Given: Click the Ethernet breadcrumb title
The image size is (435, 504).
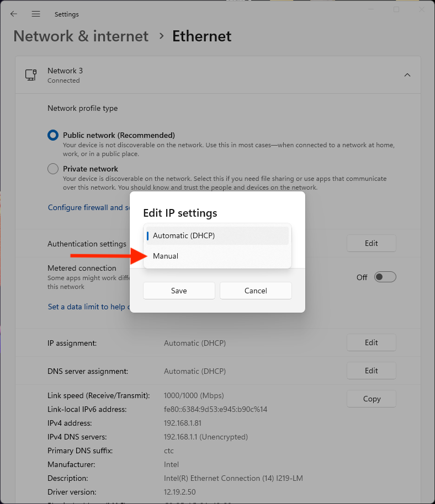Looking at the screenshot, I should click(x=201, y=36).
